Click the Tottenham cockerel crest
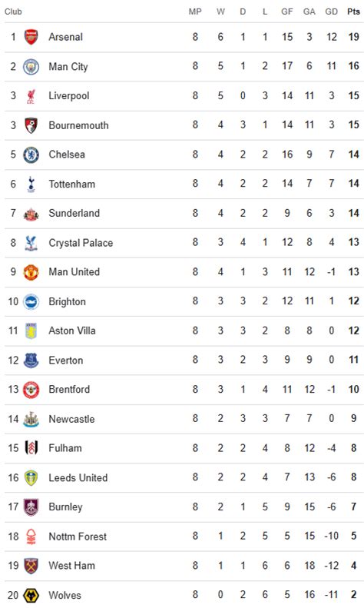This screenshot has width=364, height=608. tap(31, 184)
